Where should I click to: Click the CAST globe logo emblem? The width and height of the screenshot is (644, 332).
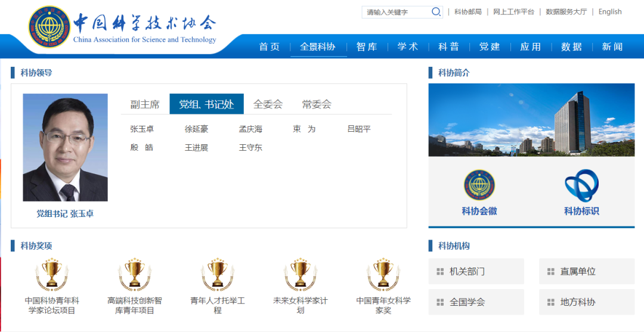point(49,27)
